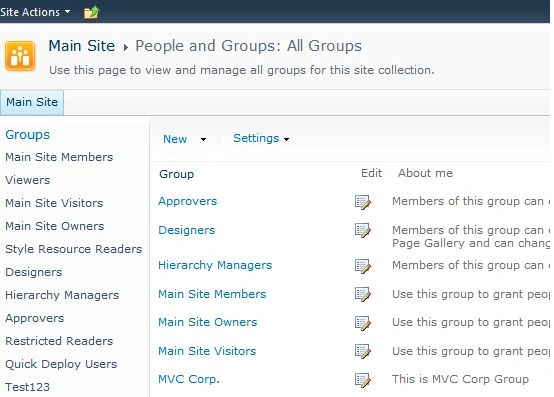This screenshot has width=554, height=397.
Task: Open Hierarchy Managers in sidebar
Action: coord(62,295)
